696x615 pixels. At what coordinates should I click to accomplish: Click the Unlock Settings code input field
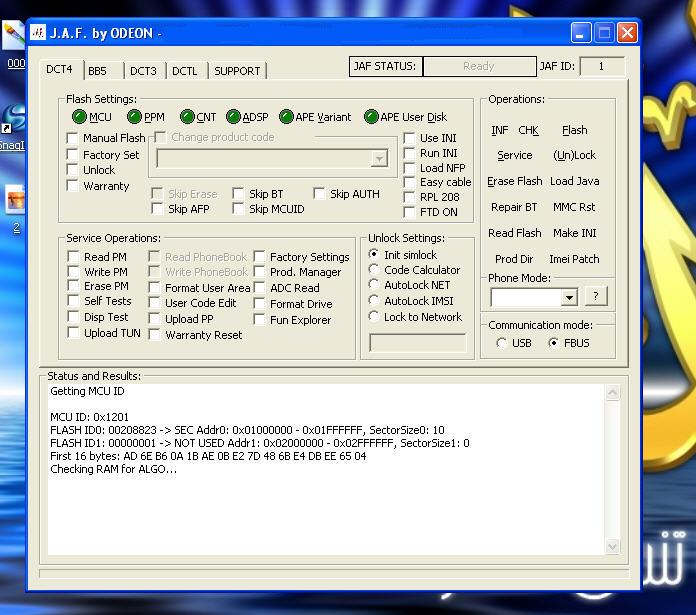417,343
